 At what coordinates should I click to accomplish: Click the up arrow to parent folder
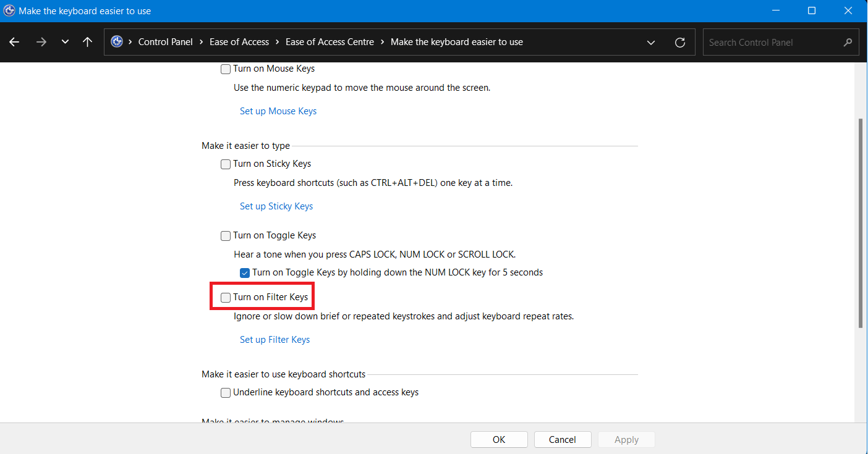87,41
